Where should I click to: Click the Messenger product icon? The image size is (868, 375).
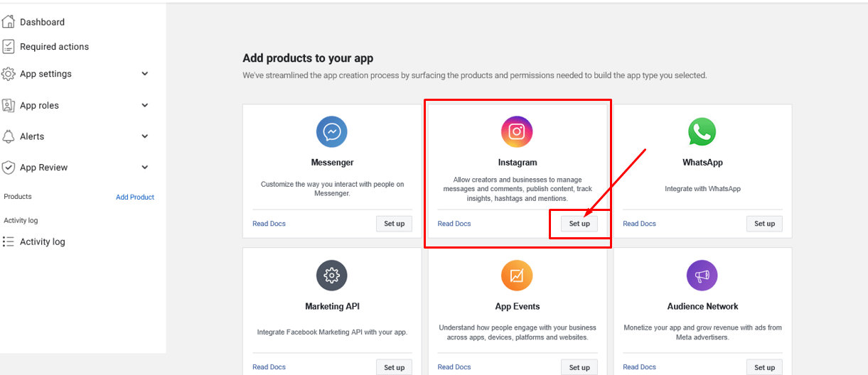[x=332, y=132]
